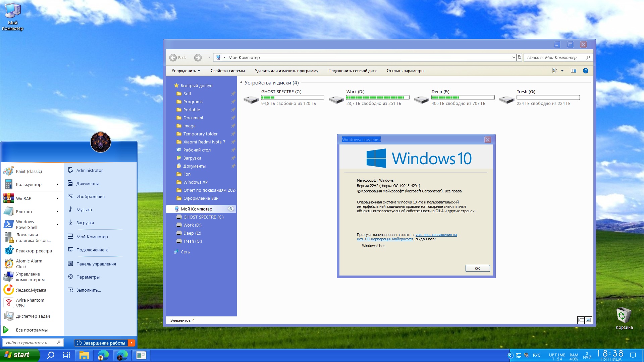Click Свойства системы in the Explorer toolbar
644x362 pixels.
pyautogui.click(x=228, y=71)
